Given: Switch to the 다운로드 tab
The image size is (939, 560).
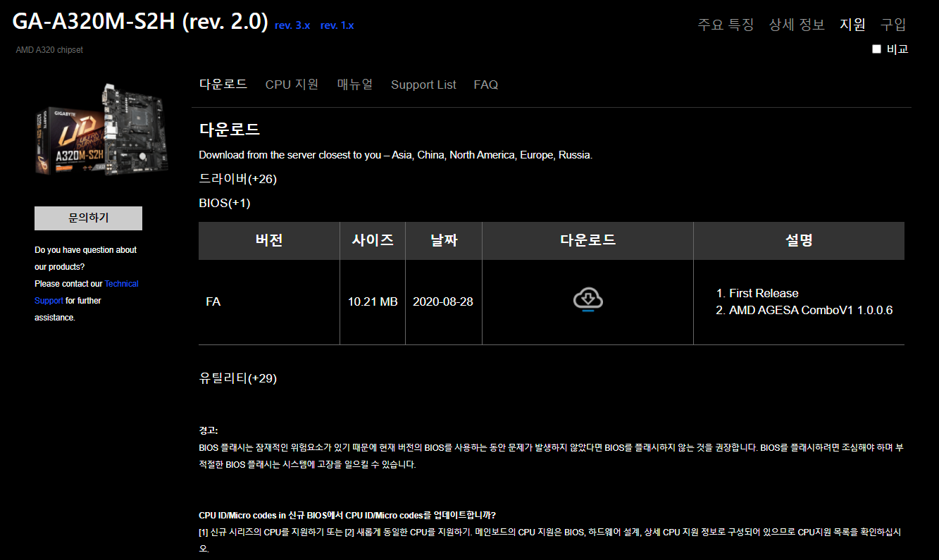Looking at the screenshot, I should point(223,85).
